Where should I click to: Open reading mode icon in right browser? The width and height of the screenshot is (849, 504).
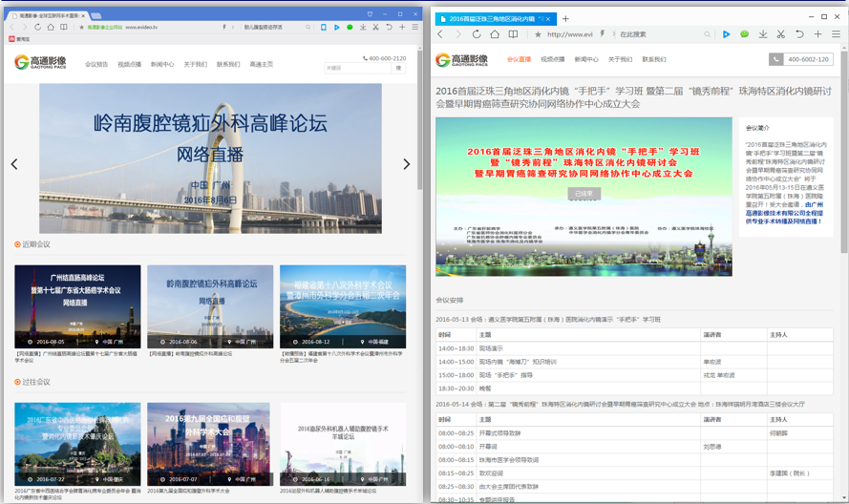[513, 34]
